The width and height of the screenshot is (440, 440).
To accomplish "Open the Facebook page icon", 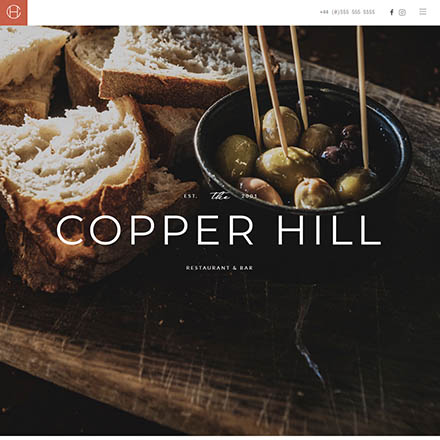I will (x=392, y=12).
